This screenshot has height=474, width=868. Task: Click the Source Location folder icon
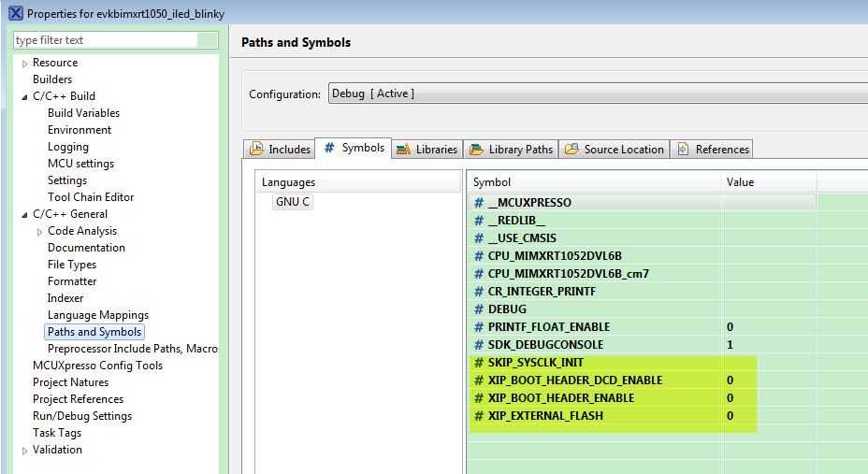(x=571, y=149)
